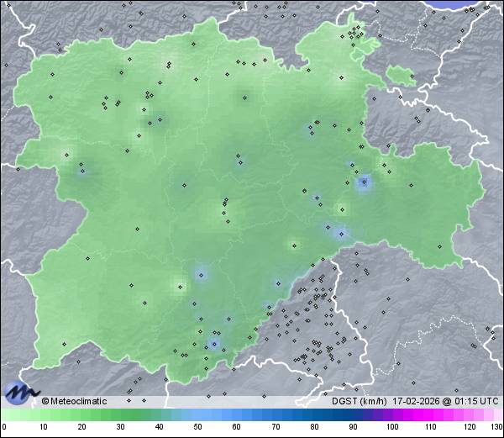Click the 30 km/h mark on the legend
The width and height of the screenshot is (504, 438).
point(120,427)
